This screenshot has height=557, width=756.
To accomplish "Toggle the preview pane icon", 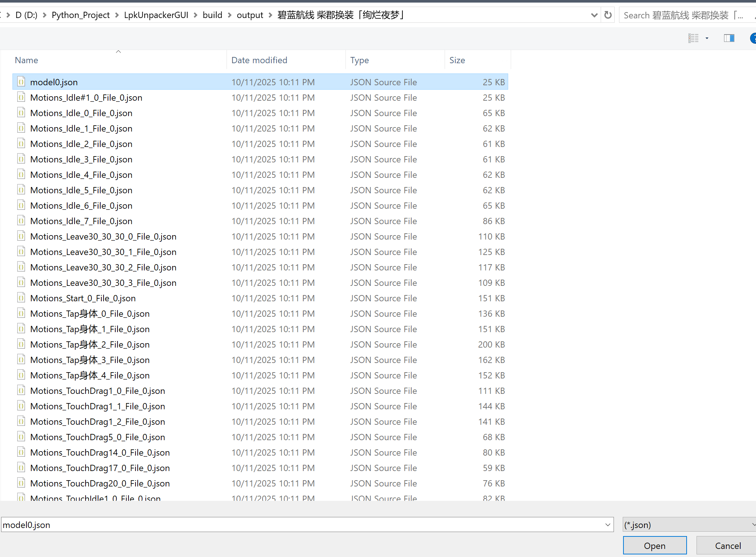I will pyautogui.click(x=729, y=38).
